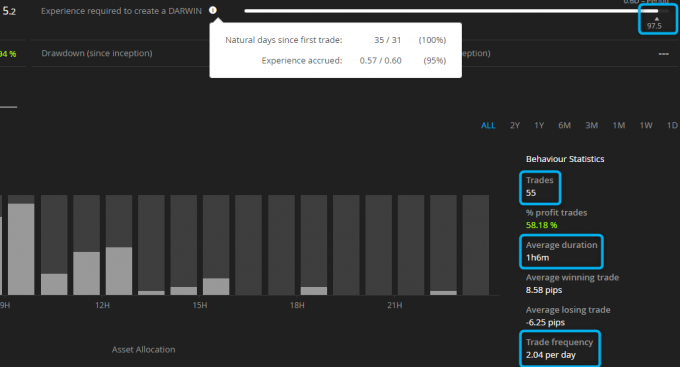Click the info icon beside DARWIN experience
680x367 pixels.
point(212,10)
